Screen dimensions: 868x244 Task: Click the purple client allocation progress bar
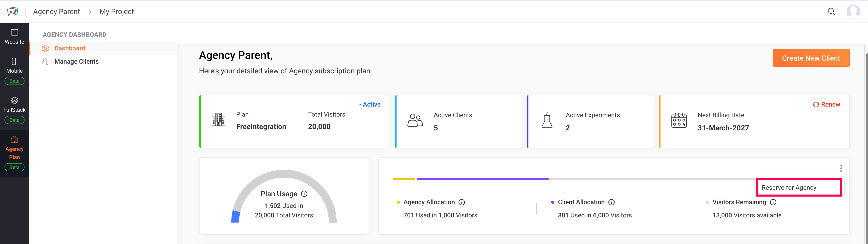(x=482, y=179)
